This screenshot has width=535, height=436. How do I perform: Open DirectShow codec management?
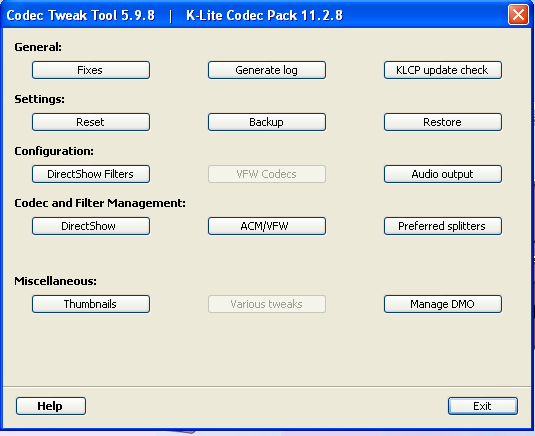[x=91, y=226]
